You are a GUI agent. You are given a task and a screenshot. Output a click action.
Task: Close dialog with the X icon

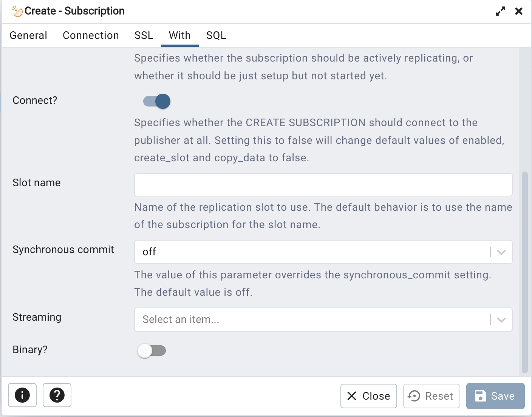[519, 11]
